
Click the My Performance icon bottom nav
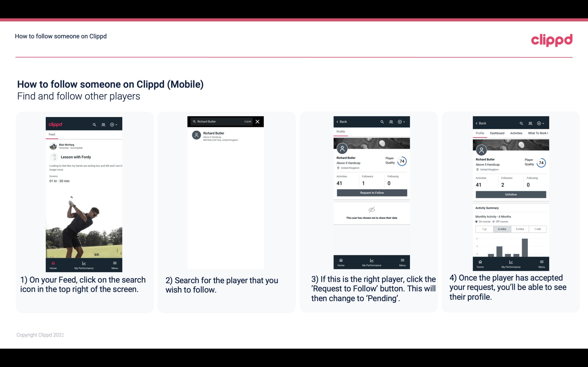point(83,263)
